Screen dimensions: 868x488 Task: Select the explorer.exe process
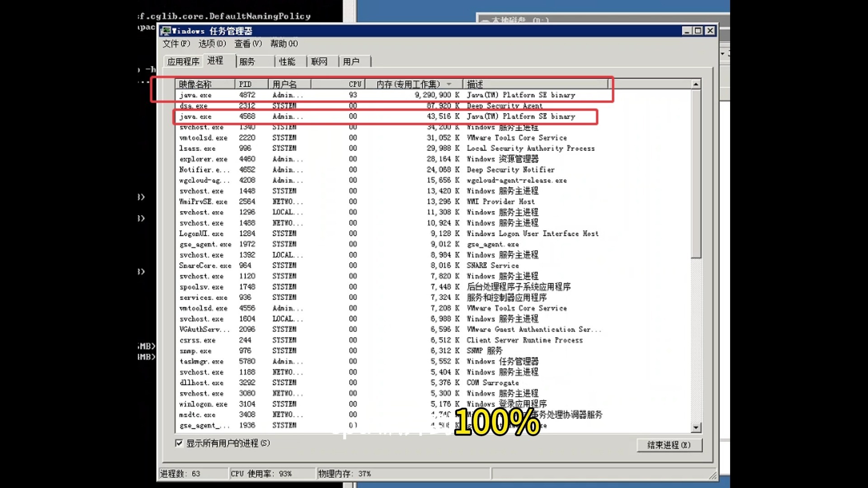click(392, 159)
